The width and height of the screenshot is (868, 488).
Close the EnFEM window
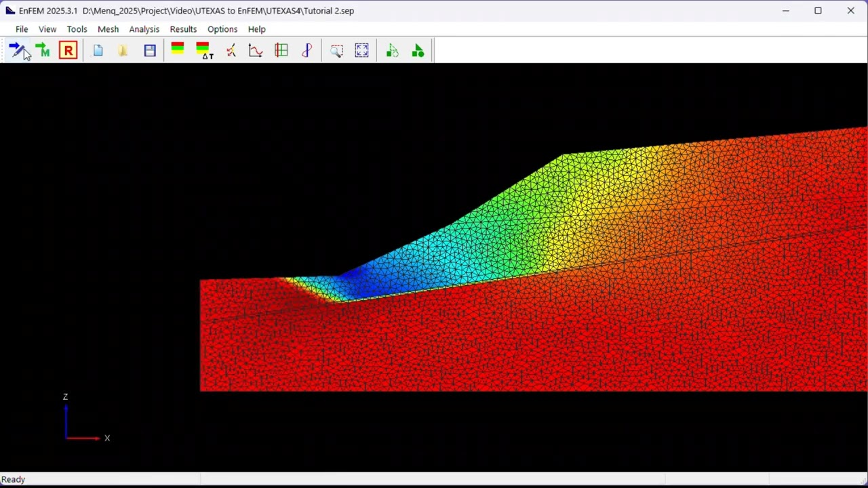tap(851, 11)
